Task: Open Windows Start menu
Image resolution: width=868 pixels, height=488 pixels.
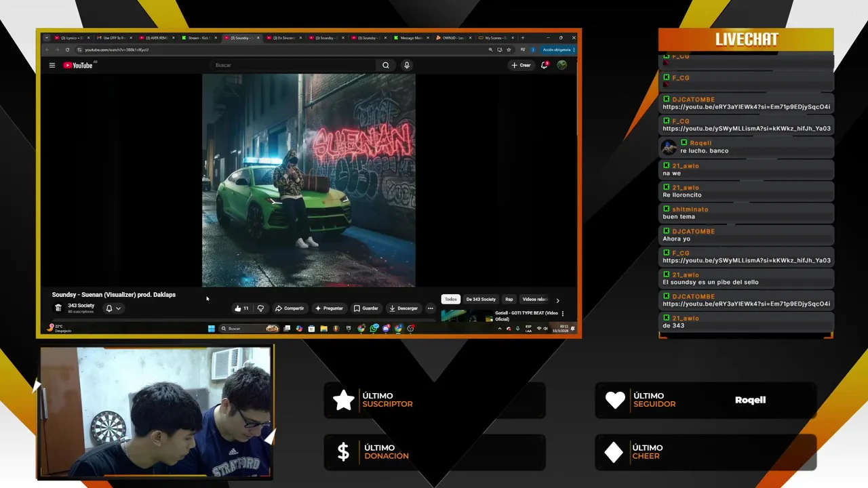Action: pos(212,329)
